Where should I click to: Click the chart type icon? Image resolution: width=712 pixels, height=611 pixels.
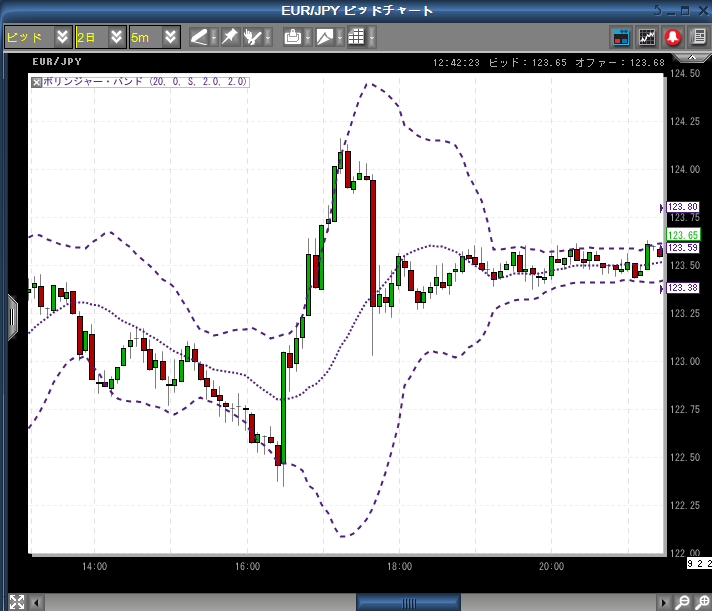tap(325, 37)
